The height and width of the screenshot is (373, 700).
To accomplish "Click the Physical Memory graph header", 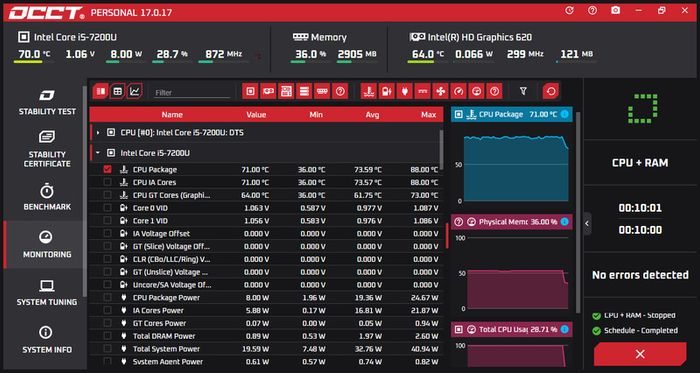I will pos(511,222).
